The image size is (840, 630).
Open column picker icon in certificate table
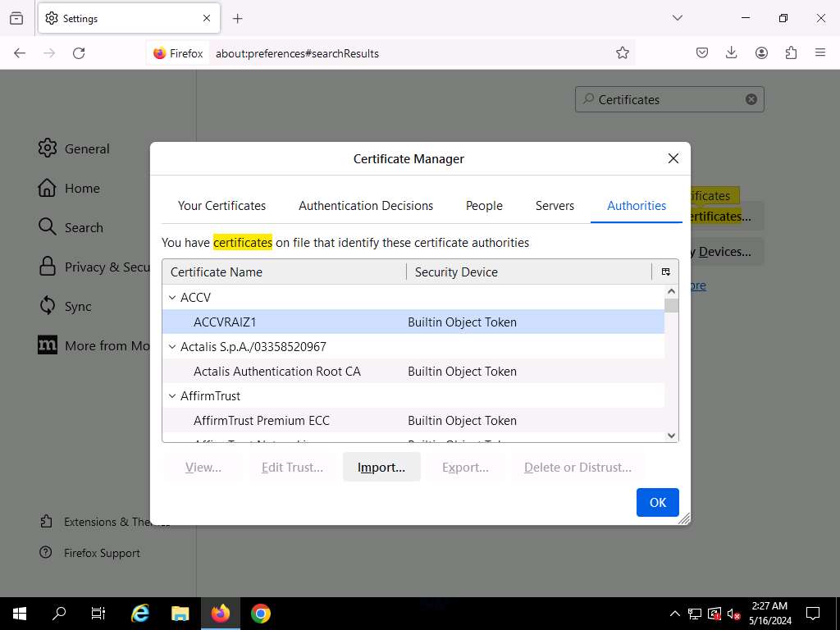[665, 272]
